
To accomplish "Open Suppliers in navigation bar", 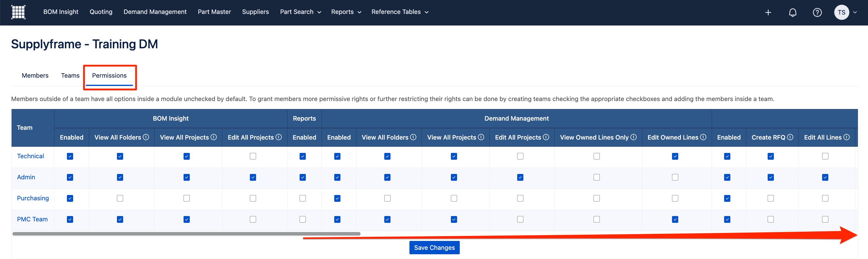I will tap(255, 12).
